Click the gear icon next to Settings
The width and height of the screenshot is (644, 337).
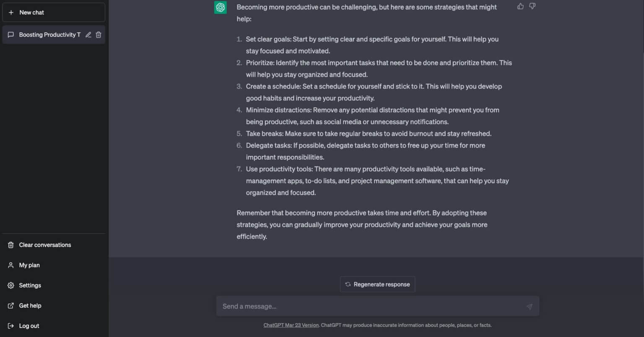coord(11,285)
